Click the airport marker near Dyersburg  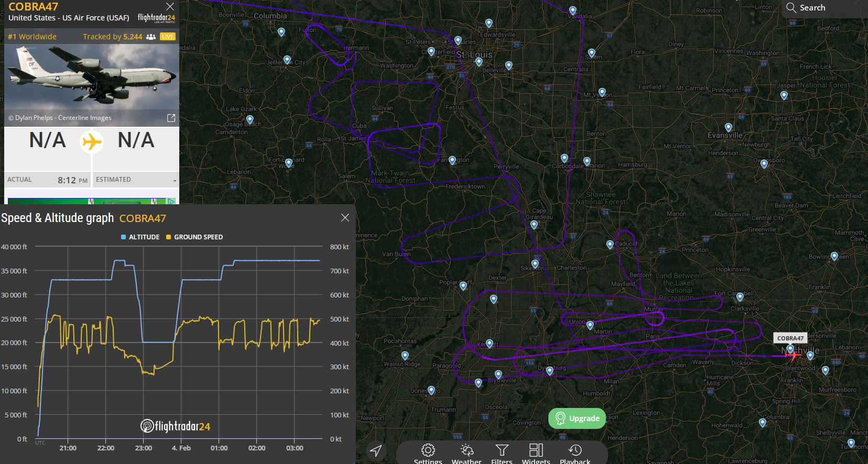(x=549, y=371)
